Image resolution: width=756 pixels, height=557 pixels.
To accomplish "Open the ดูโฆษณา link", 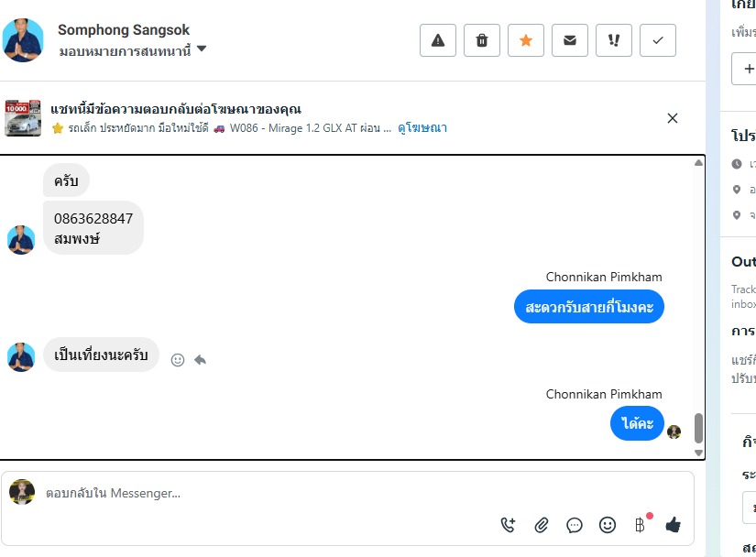I will [422, 128].
